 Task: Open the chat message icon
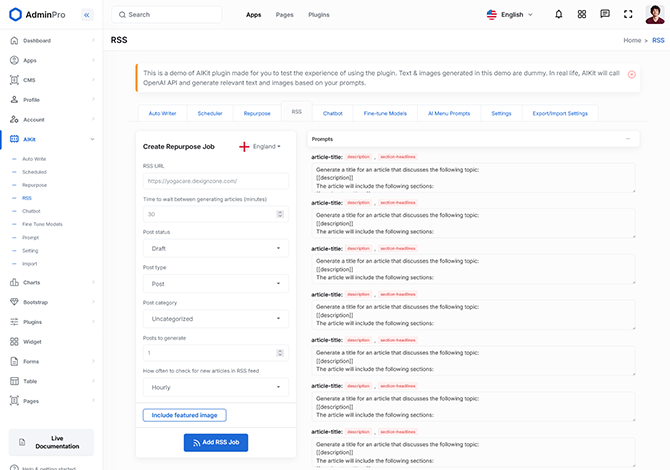point(605,15)
